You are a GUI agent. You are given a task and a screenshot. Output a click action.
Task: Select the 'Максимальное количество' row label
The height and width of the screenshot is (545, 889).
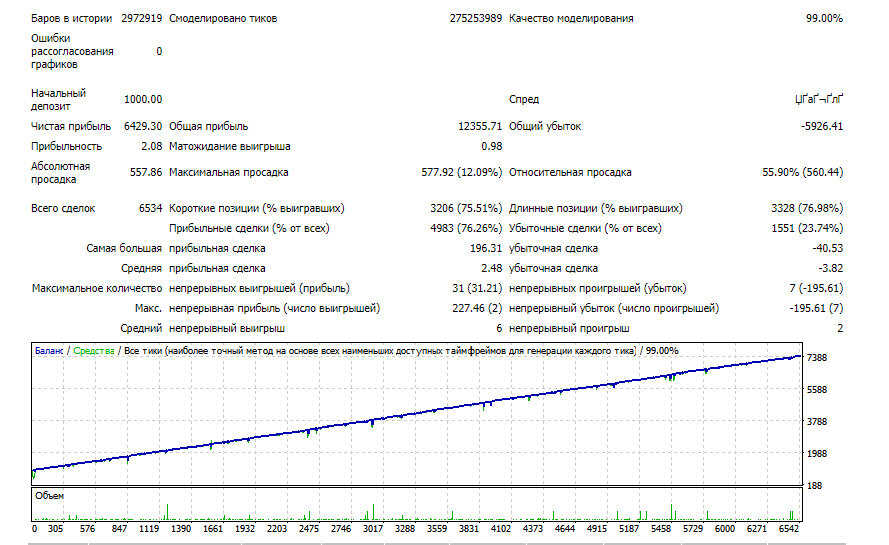[97, 288]
